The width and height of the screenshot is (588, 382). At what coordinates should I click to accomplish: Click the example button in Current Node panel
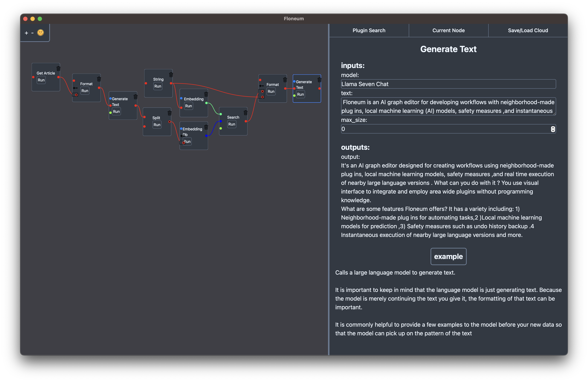[x=448, y=256]
